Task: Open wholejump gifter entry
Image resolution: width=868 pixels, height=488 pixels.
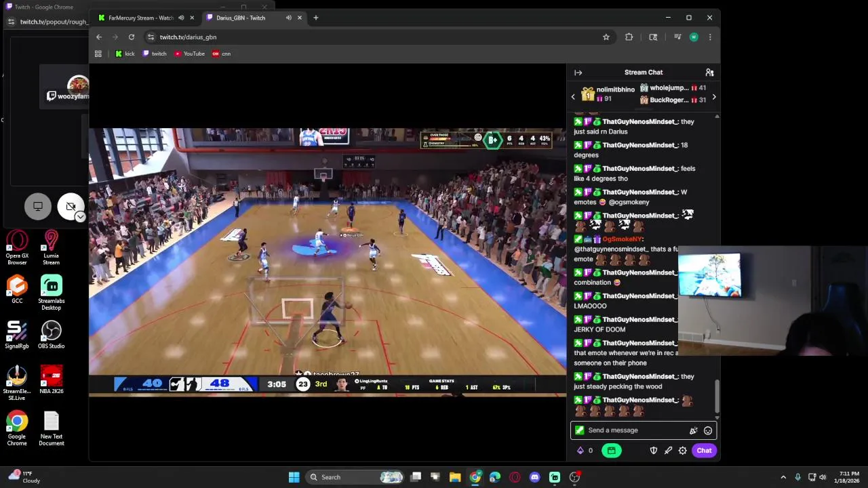Action: click(x=673, y=88)
